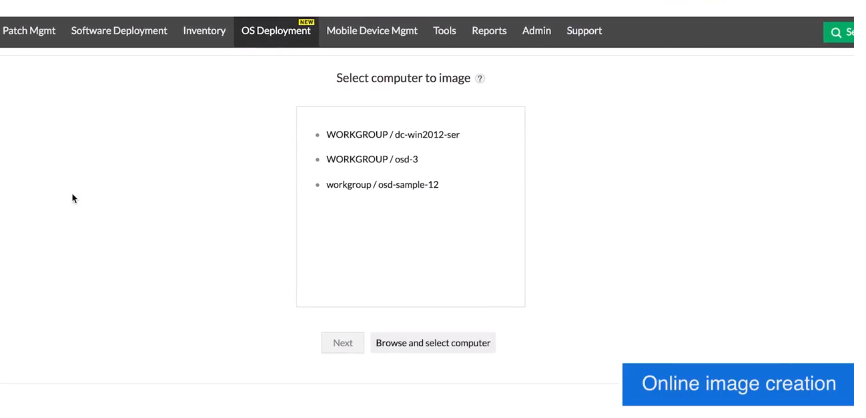Open Mobile Device Mgmt section
This screenshot has width=866, height=418.
point(372,31)
